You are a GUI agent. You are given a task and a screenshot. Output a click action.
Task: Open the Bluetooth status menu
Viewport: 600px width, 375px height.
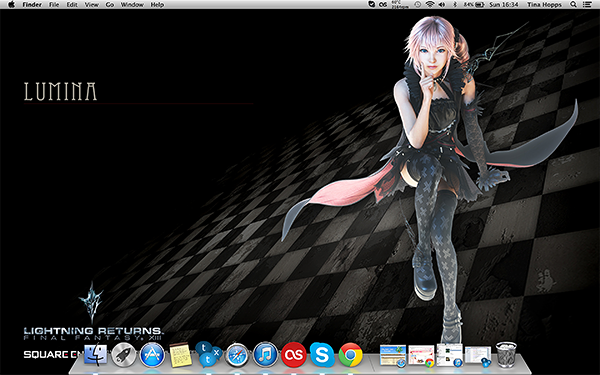click(455, 5)
